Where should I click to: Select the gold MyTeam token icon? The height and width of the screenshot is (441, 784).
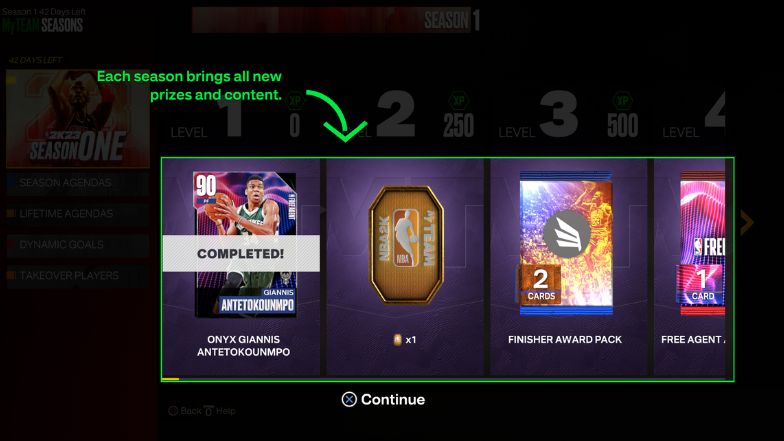click(x=406, y=245)
